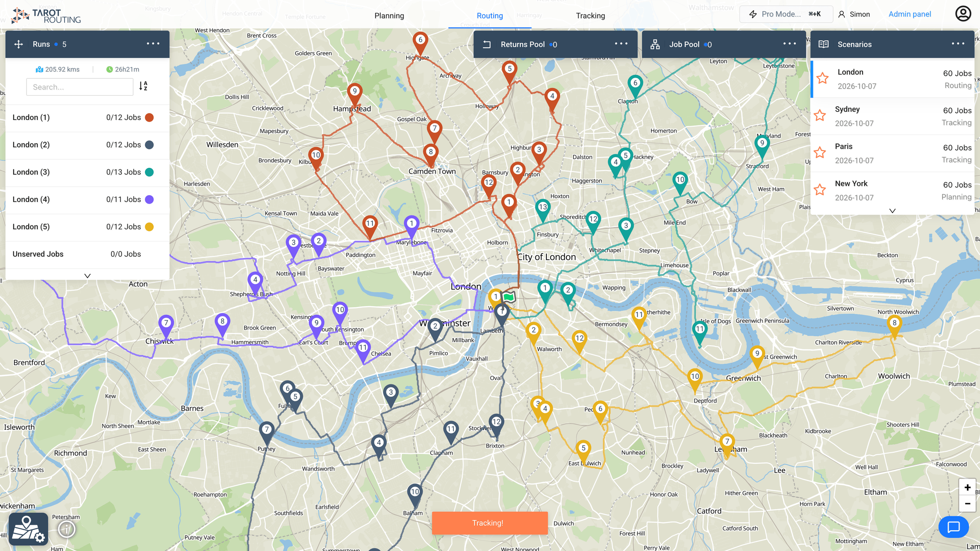Expand the Scenarios list with the bottom chevron
The image size is (980, 551).
[x=893, y=211]
